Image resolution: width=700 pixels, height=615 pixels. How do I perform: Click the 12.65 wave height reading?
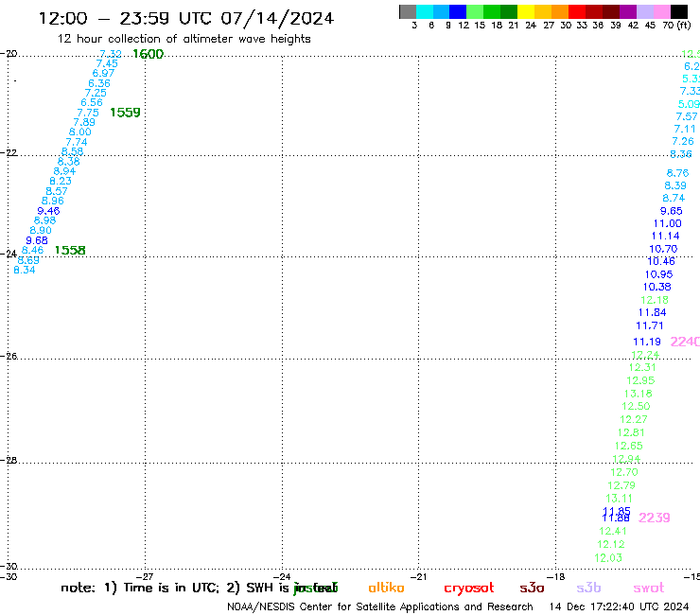pyautogui.click(x=629, y=447)
